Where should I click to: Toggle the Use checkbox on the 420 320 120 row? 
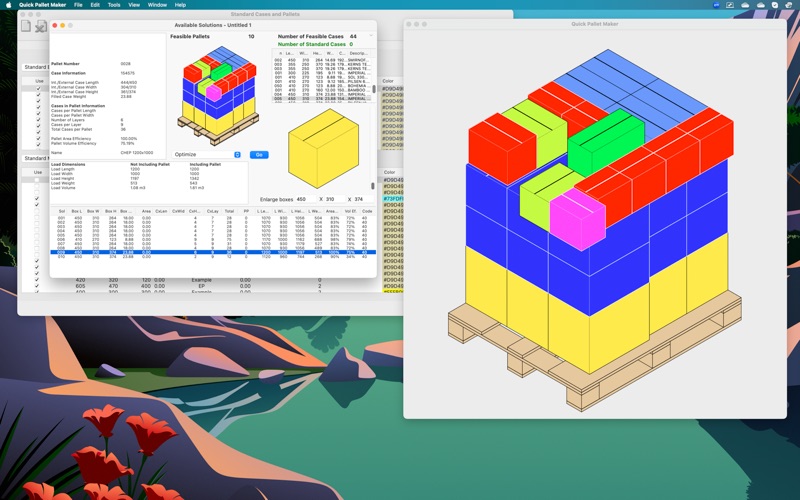click(36, 280)
